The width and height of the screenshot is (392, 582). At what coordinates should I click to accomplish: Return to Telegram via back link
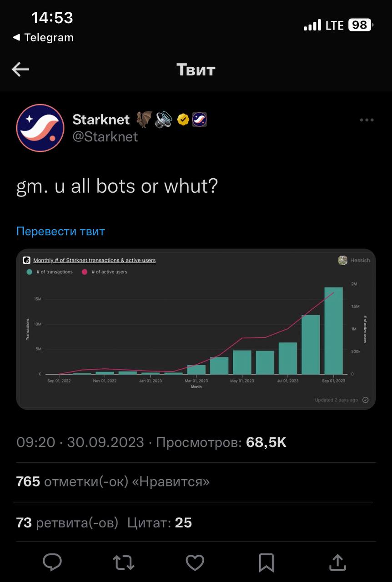coord(43,38)
